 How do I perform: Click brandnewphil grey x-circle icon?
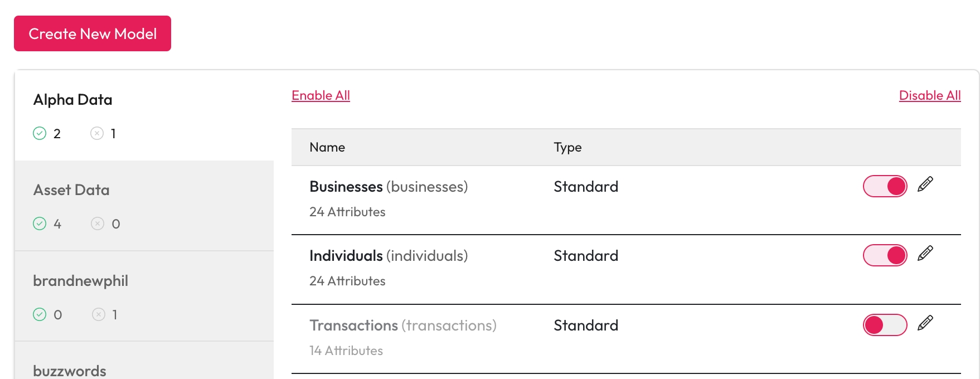[x=99, y=314]
